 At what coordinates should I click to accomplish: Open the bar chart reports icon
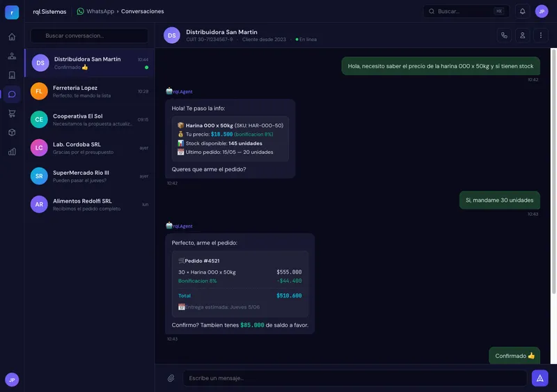pyautogui.click(x=12, y=152)
